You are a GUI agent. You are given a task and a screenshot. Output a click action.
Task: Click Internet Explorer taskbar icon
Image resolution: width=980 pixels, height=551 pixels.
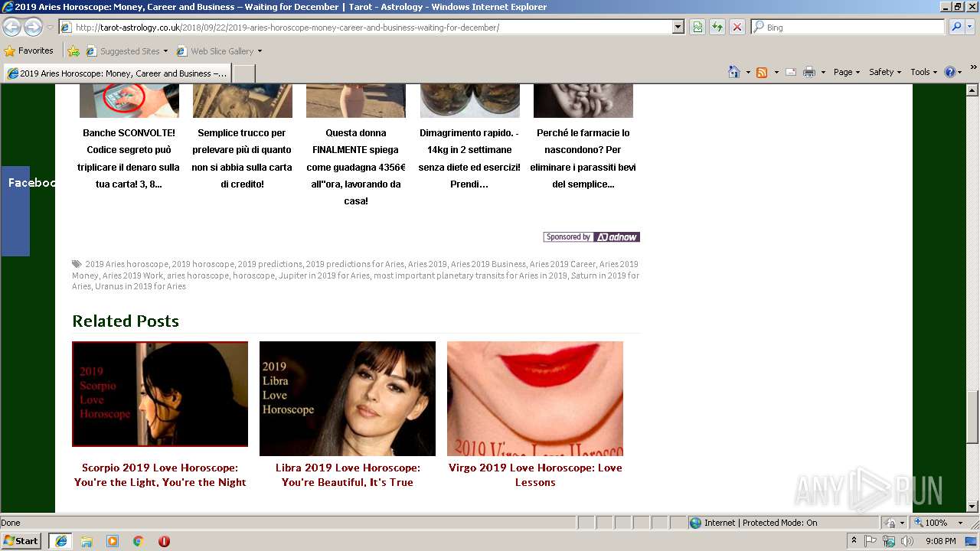tap(60, 541)
